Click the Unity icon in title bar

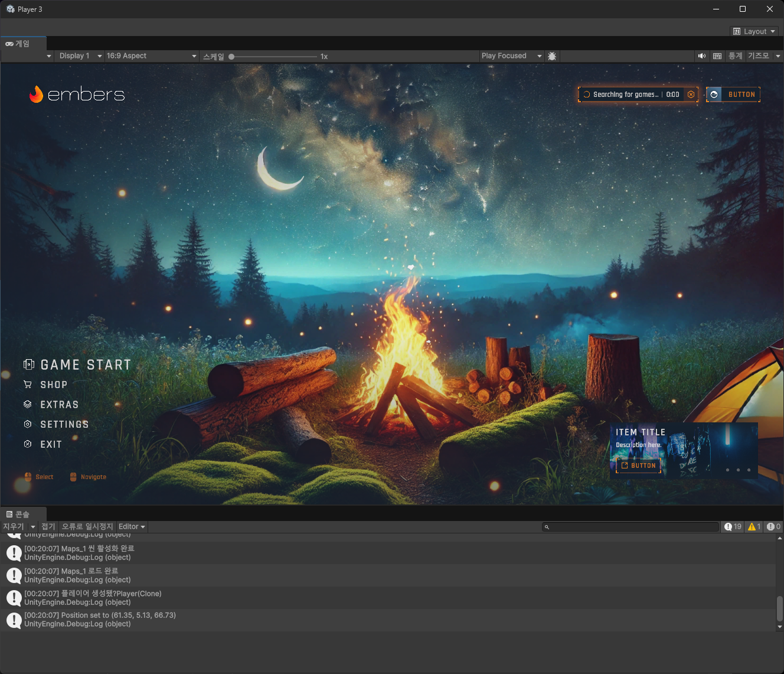click(x=10, y=9)
